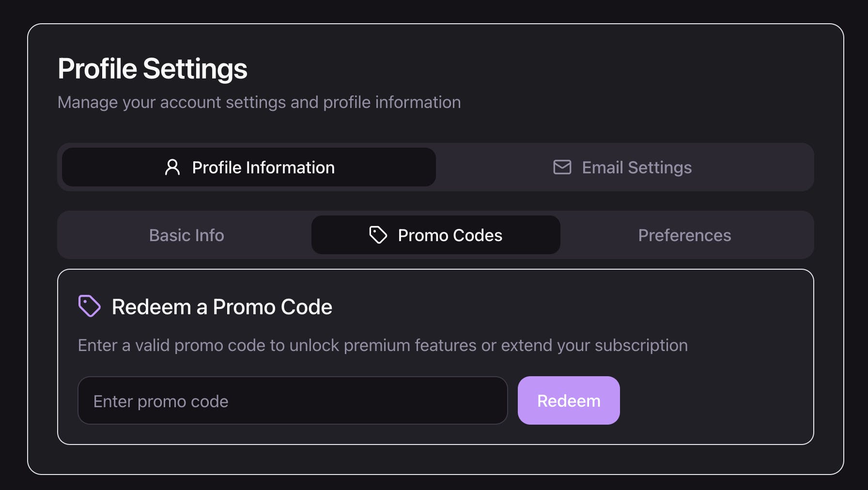
Task: Click the Redeem a Promo Code heading
Action: pos(222,307)
